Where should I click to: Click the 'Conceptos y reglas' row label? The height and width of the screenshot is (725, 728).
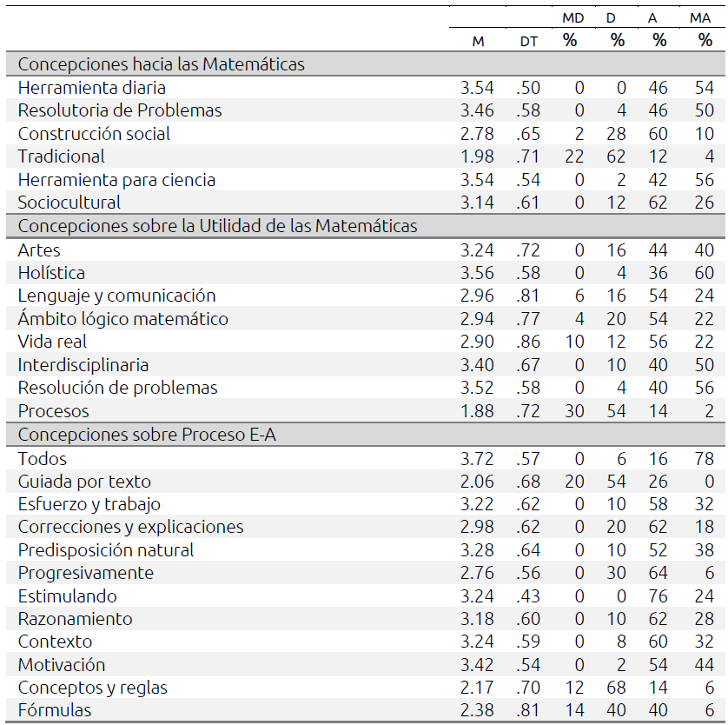[93, 688]
